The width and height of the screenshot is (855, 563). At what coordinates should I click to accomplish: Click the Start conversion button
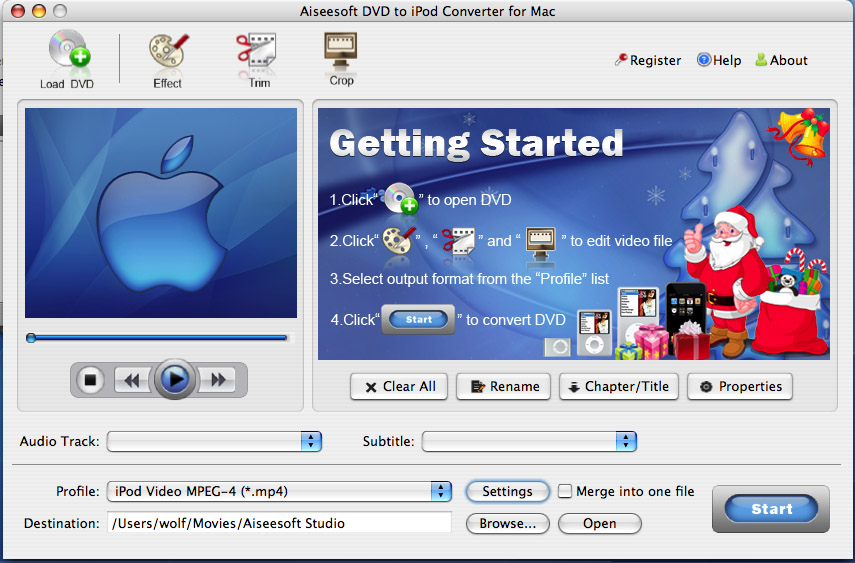[x=771, y=509]
